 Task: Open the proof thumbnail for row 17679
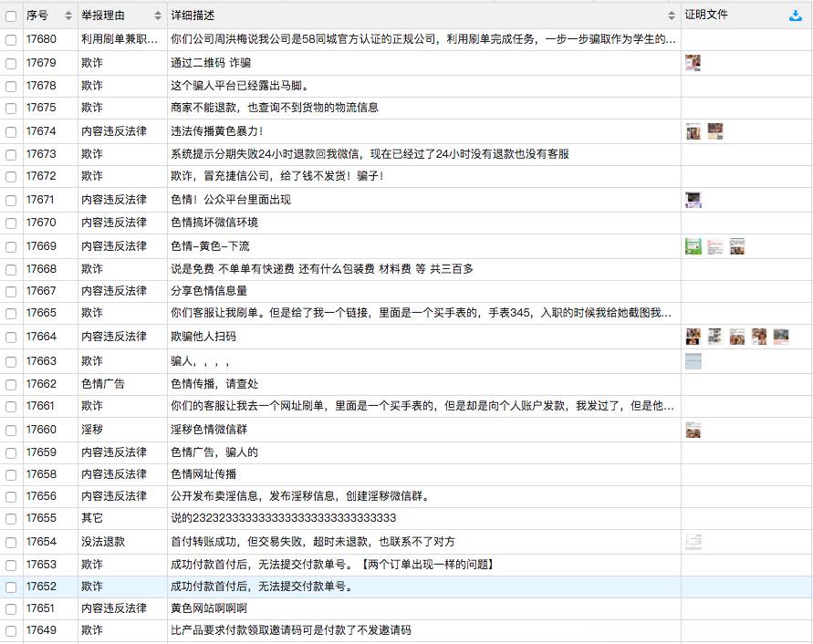tap(693, 63)
